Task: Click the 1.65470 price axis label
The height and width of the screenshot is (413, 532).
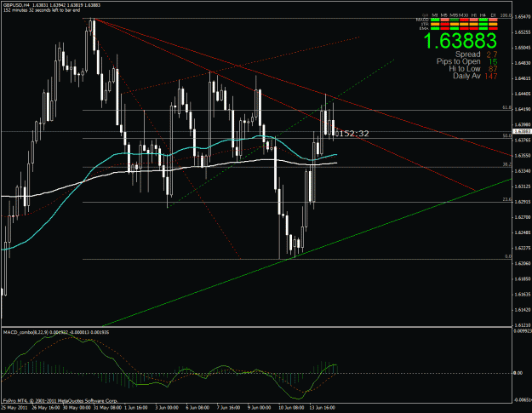Action: pos(523,17)
